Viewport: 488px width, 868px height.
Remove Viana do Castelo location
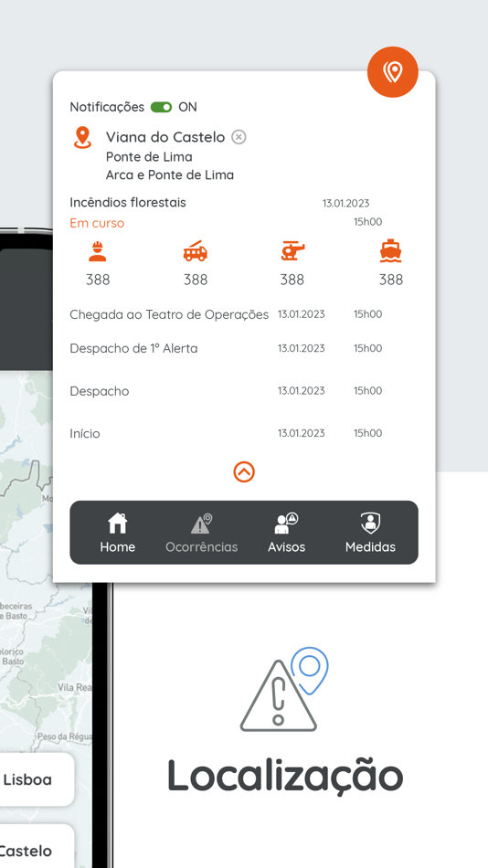click(239, 137)
